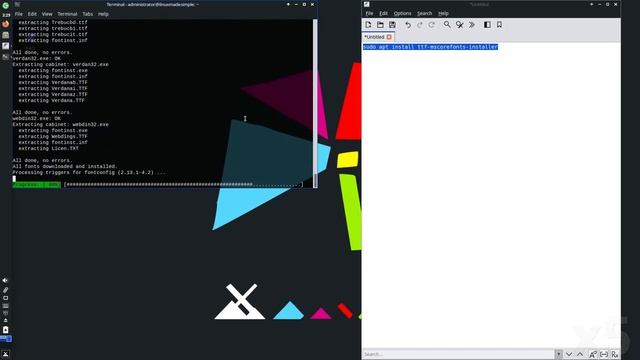Open the Search menu in the editor

424,13
